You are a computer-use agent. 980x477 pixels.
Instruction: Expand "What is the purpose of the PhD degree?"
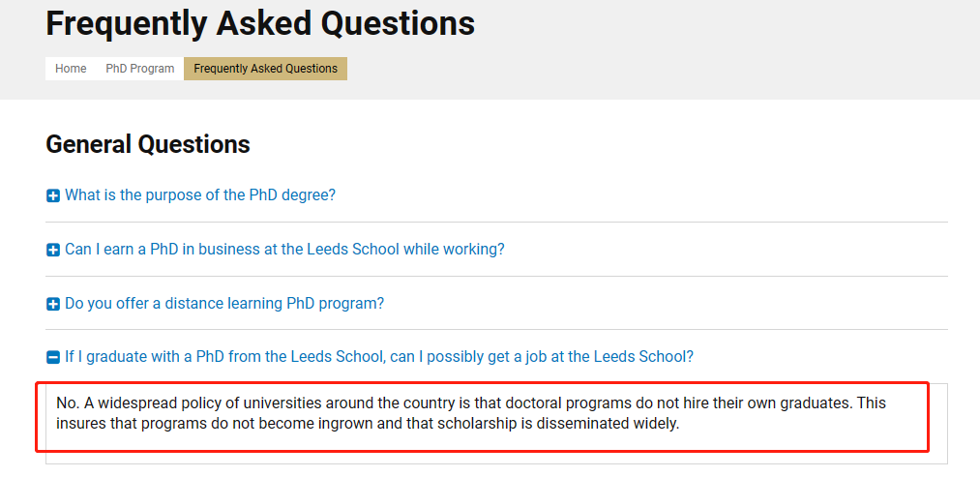tap(200, 195)
